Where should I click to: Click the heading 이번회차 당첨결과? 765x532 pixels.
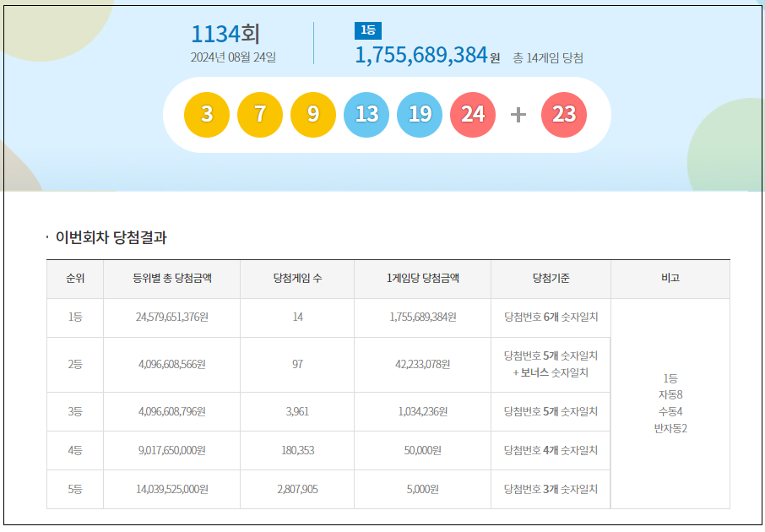111,237
